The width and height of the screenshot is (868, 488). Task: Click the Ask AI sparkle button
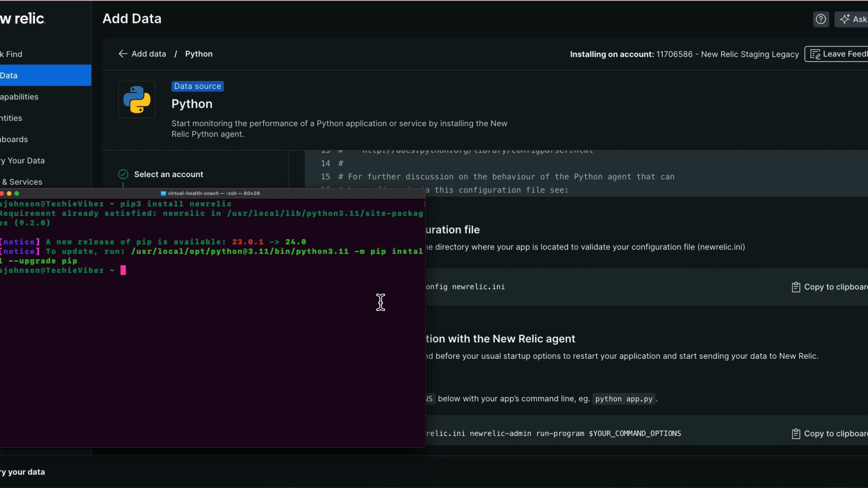click(852, 19)
